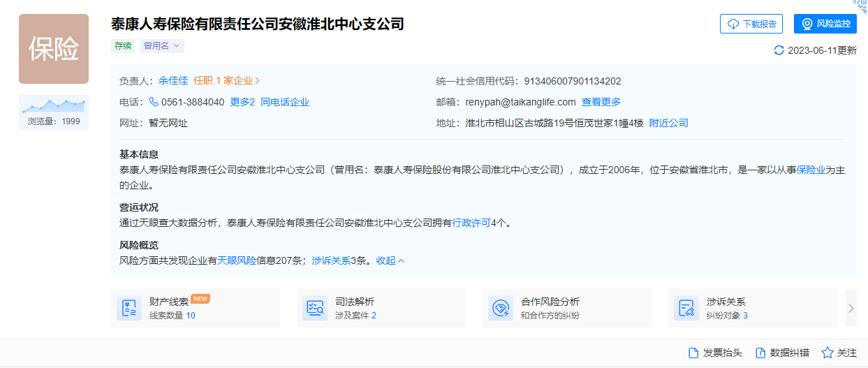This screenshot has height=368, width=868.
Task: Click the 发票抬头 invoice header button
Action: pos(715,353)
